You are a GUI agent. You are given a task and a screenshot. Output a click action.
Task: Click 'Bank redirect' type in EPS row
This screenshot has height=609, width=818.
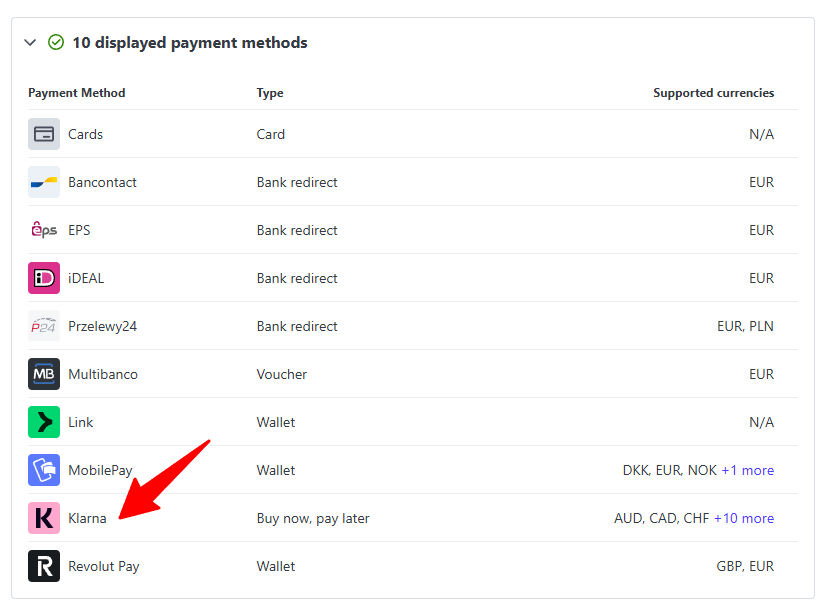click(x=297, y=230)
